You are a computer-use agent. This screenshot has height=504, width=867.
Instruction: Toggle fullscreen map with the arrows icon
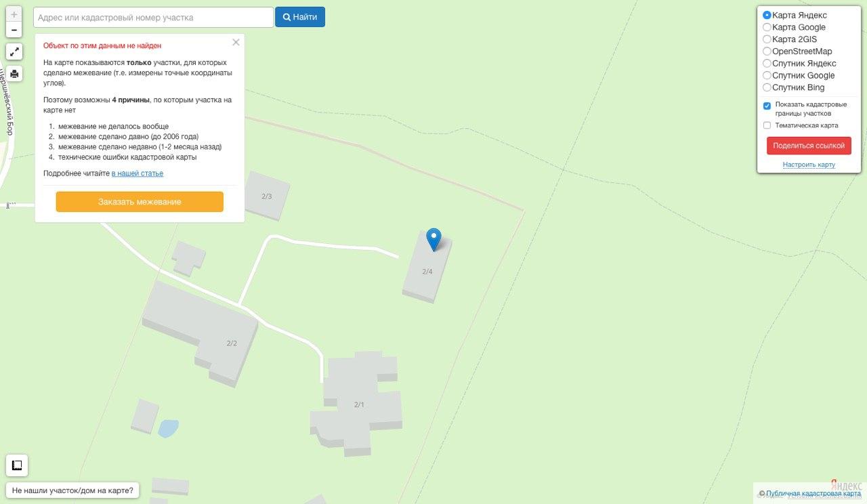point(14,51)
